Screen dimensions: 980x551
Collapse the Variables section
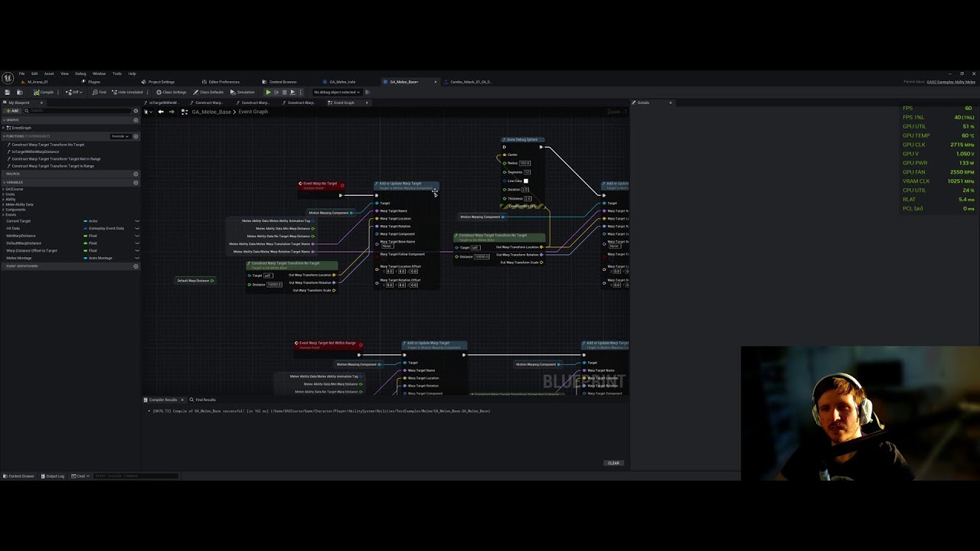point(4,182)
